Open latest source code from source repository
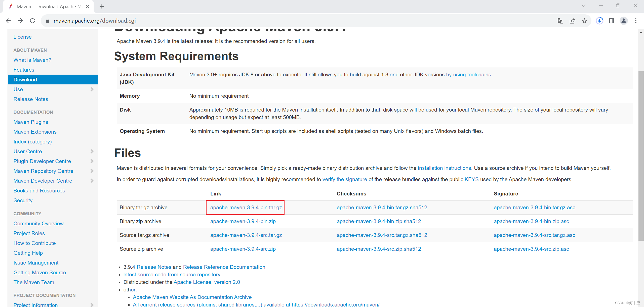This screenshot has width=644, height=307. 172,275
